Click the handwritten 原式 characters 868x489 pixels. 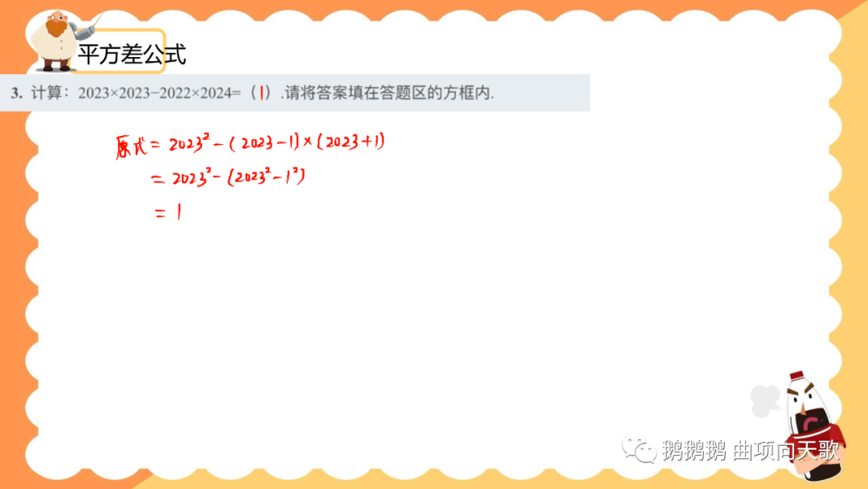pyautogui.click(x=131, y=146)
